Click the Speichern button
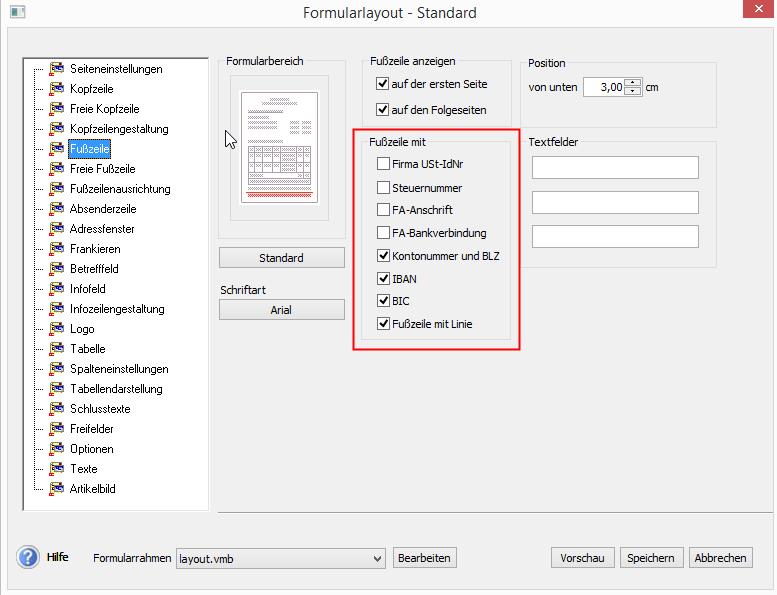Image resolution: width=777 pixels, height=595 pixels. 651,558
